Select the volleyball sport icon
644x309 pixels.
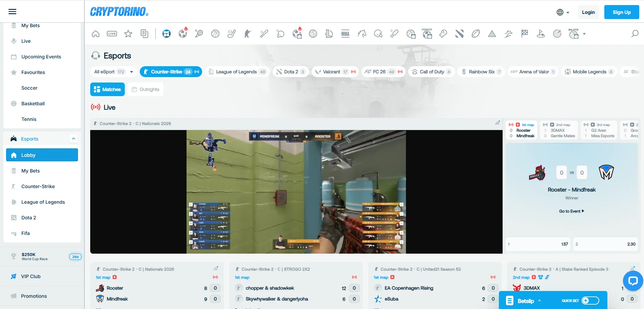pos(313,34)
